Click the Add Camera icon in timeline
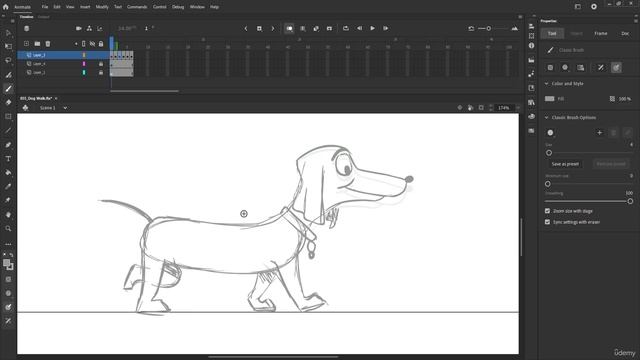This screenshot has height=360, width=640. click(x=79, y=28)
